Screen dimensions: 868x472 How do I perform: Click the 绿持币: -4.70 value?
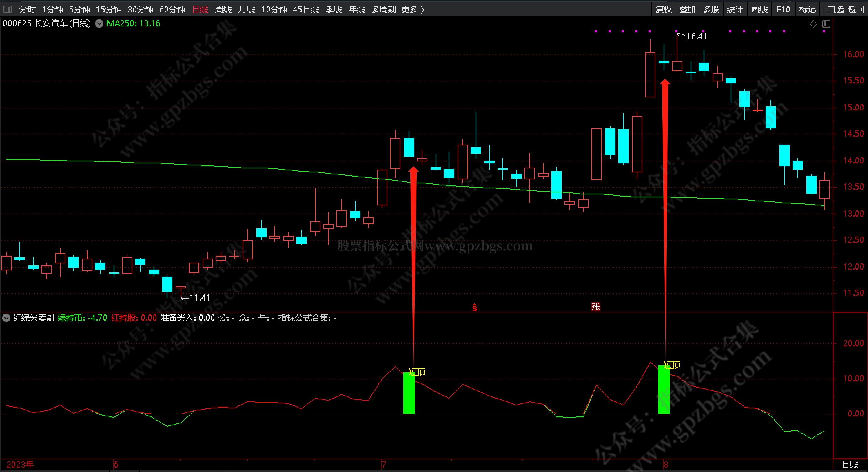[x=83, y=318]
